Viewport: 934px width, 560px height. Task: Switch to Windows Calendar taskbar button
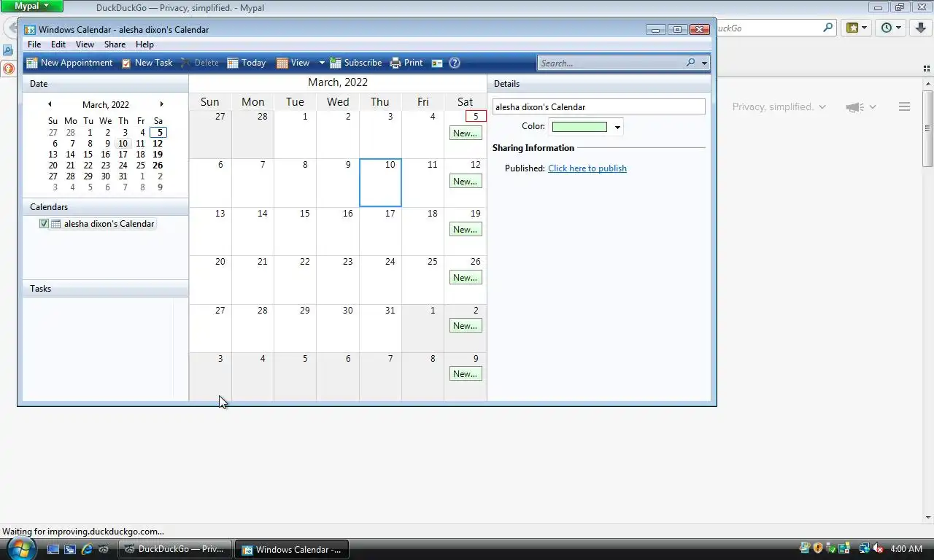292,549
